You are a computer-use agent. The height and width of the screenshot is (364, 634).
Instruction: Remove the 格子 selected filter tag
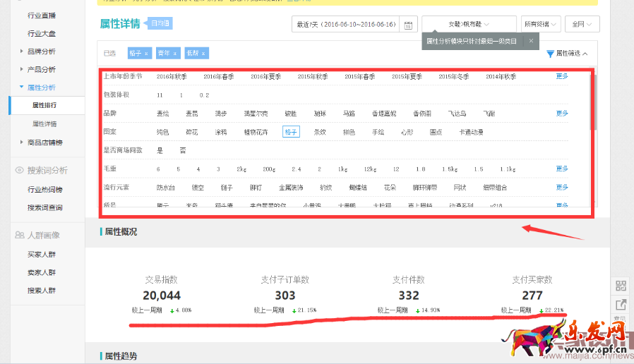(146, 54)
